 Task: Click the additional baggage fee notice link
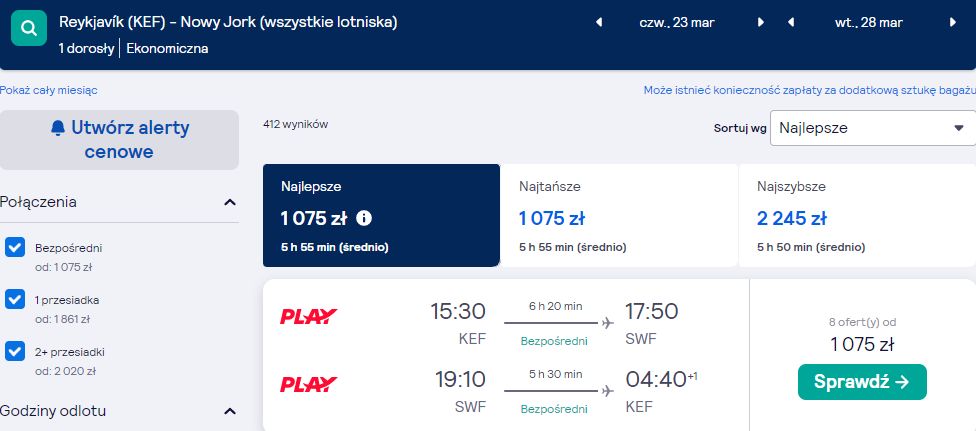pyautogui.click(x=809, y=90)
